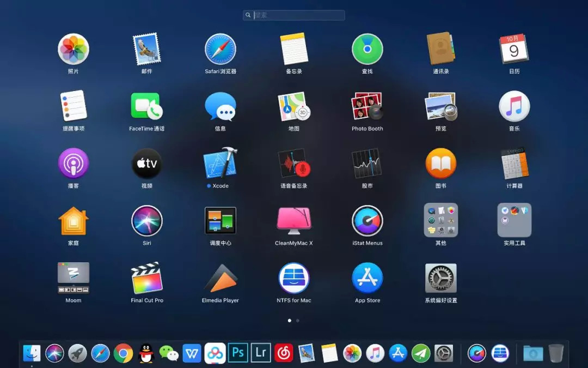
Task: Launch 音乐 (Music) from the Launchpad grid
Action: tap(514, 106)
